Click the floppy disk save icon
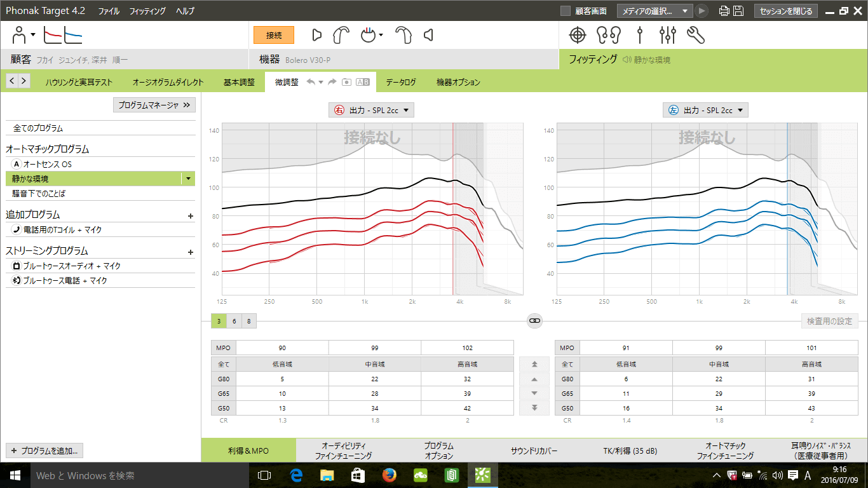Screen dimensions: 868x488 click(x=738, y=11)
